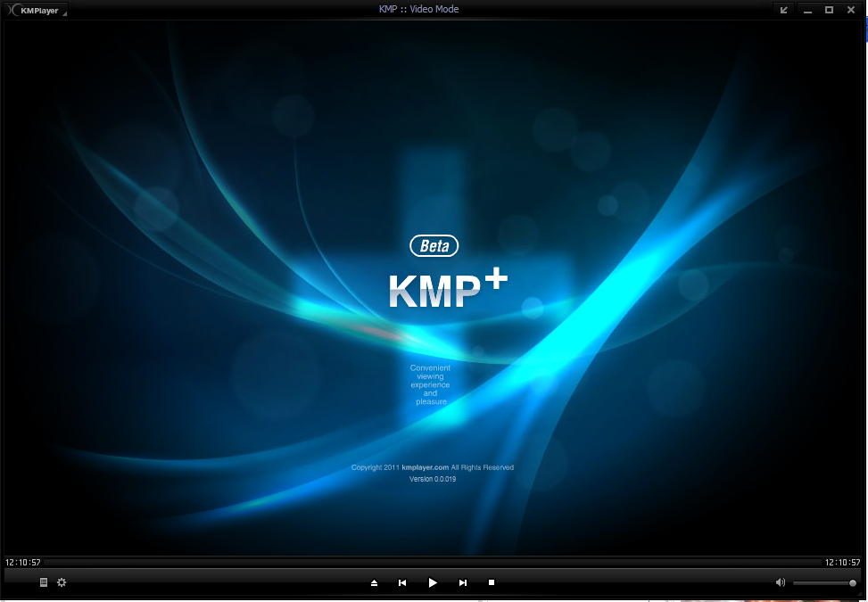Click the 'KMP :: Video Mode' title

point(419,9)
